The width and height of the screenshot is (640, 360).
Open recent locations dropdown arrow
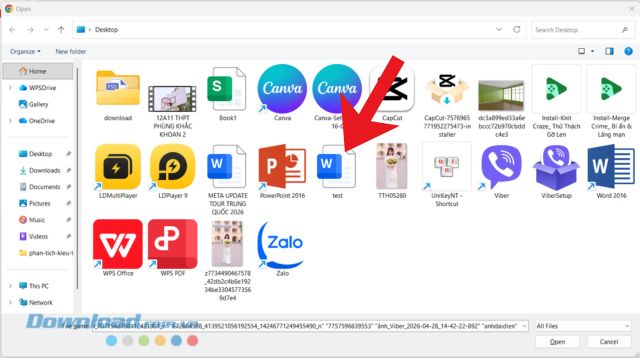click(46, 30)
